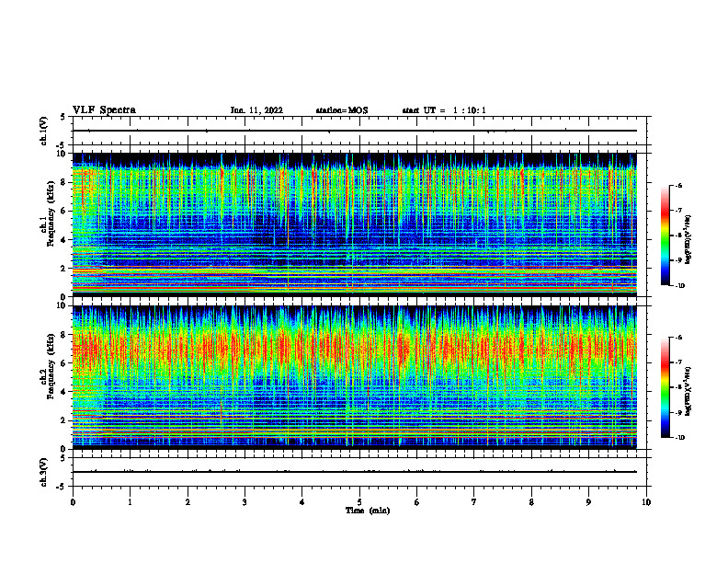Select the "start UT = 1:10:1" header text
Viewport: 728px width, 563px height.
444,110
